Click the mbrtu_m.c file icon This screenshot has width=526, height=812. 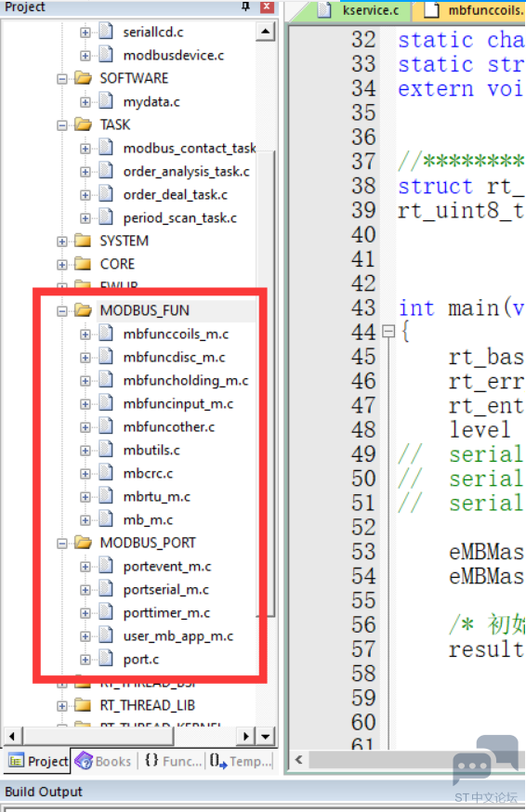point(106,495)
